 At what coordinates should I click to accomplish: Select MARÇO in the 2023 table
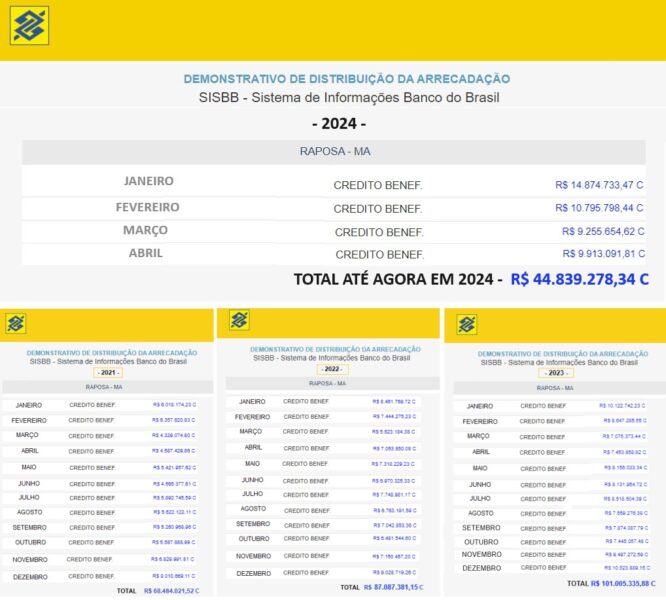[x=478, y=436]
